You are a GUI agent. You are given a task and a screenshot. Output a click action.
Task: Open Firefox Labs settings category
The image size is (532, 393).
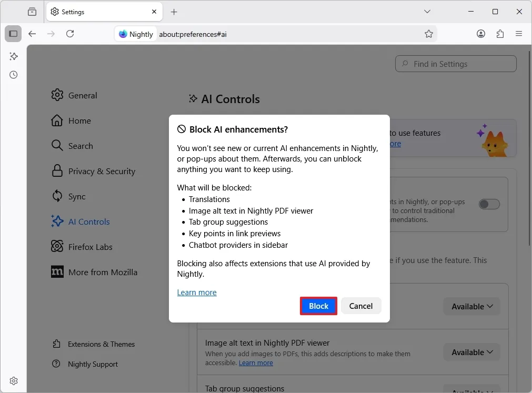coord(90,247)
